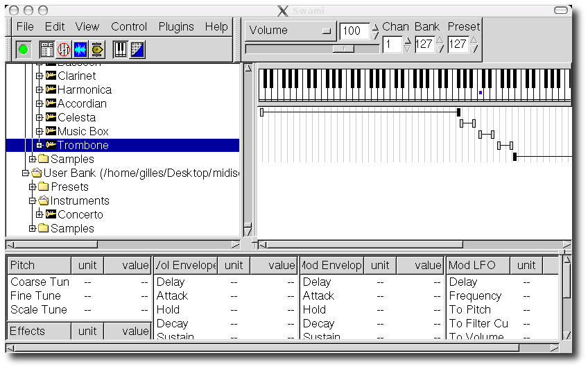Click the User Bank open folder icon
Screen dimensions: 588x369
[37, 173]
